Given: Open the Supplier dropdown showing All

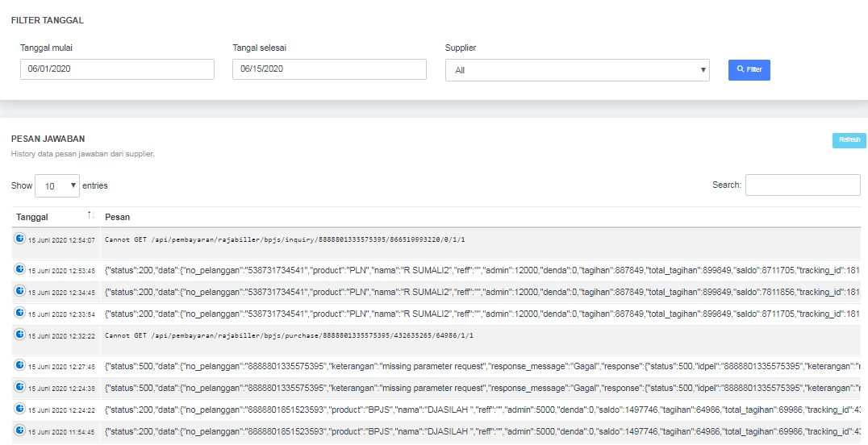Looking at the screenshot, I should pos(577,70).
